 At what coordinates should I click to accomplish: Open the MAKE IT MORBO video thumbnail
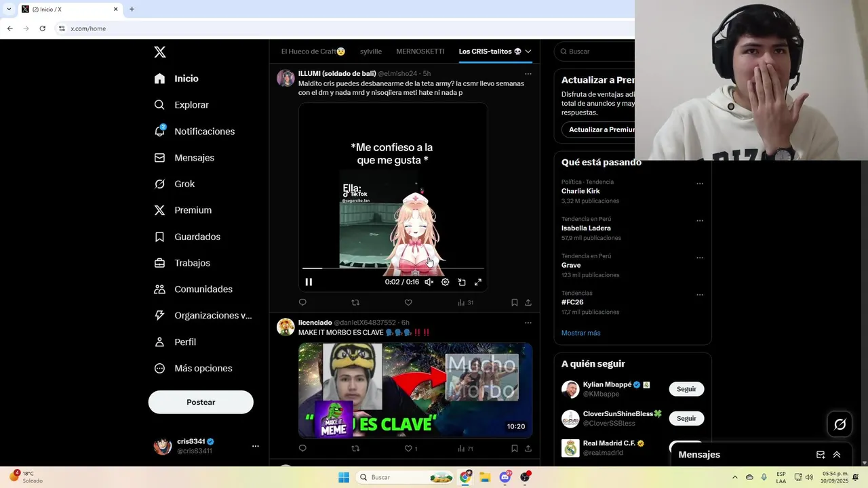(x=415, y=390)
